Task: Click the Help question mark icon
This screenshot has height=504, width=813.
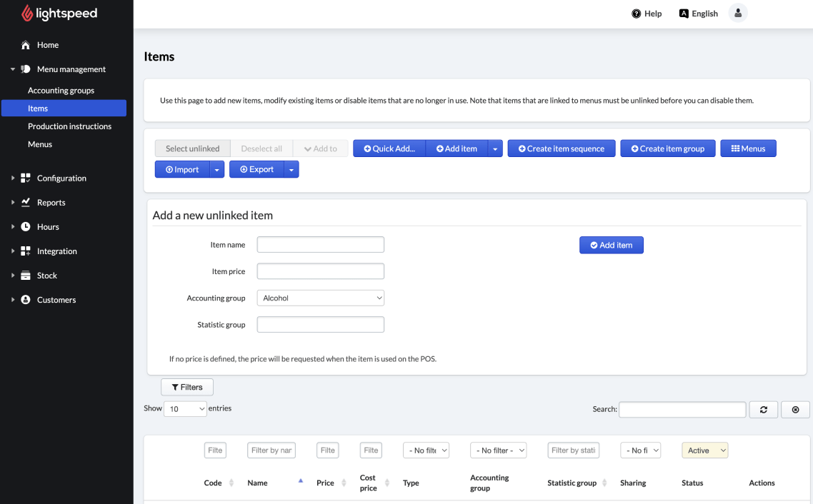Action: (636, 14)
